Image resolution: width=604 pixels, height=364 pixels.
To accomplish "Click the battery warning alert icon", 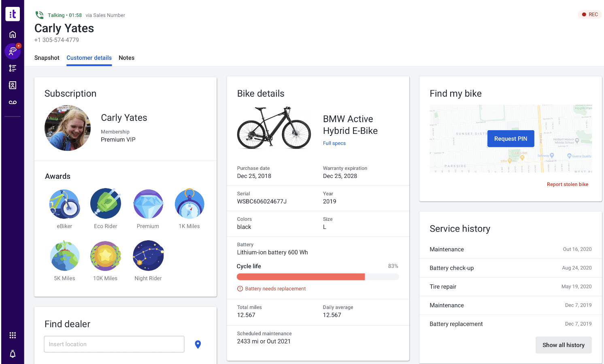I will pos(240,289).
